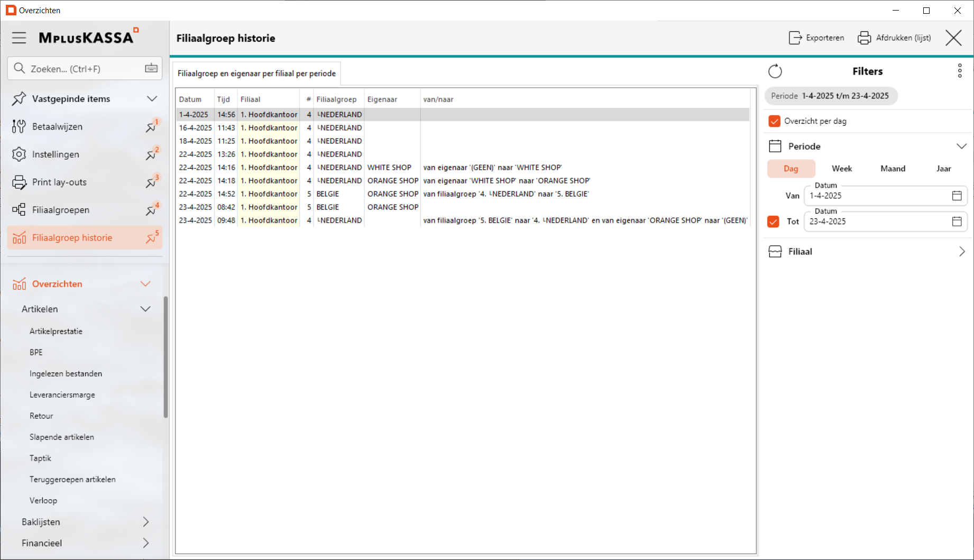Select the row dated 1-4-2025 14:56
The image size is (974, 560).
pyautogui.click(x=463, y=115)
